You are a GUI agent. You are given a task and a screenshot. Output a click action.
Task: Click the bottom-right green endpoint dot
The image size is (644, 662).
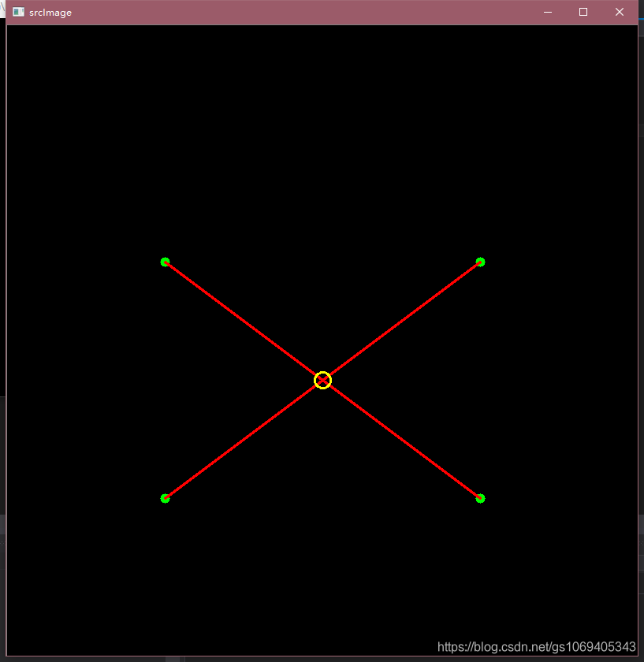480,499
